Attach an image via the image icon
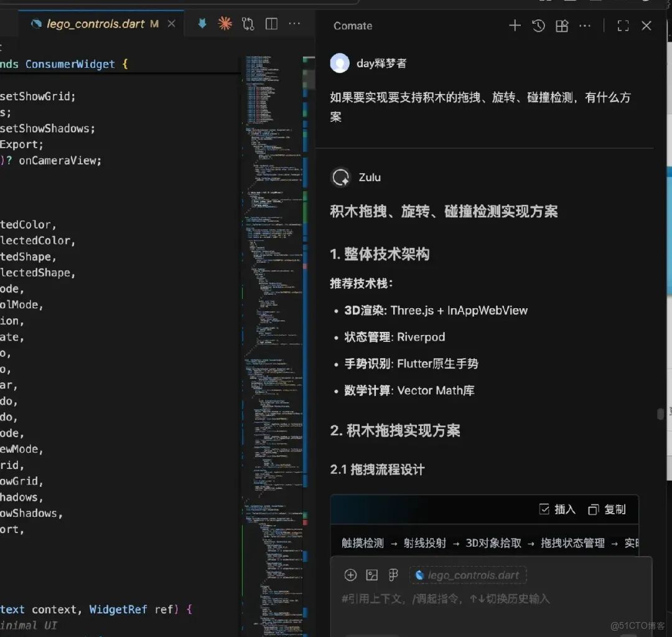 (x=372, y=575)
